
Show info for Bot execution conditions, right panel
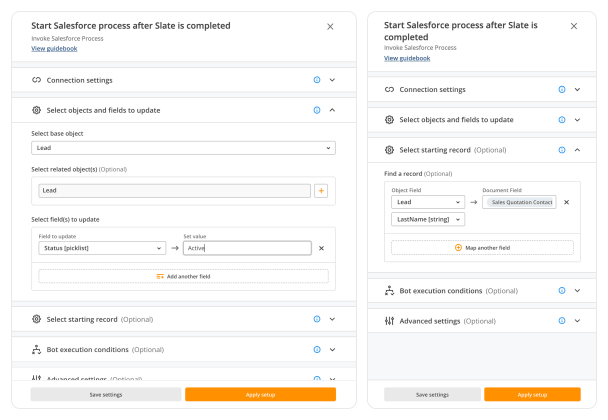click(562, 290)
